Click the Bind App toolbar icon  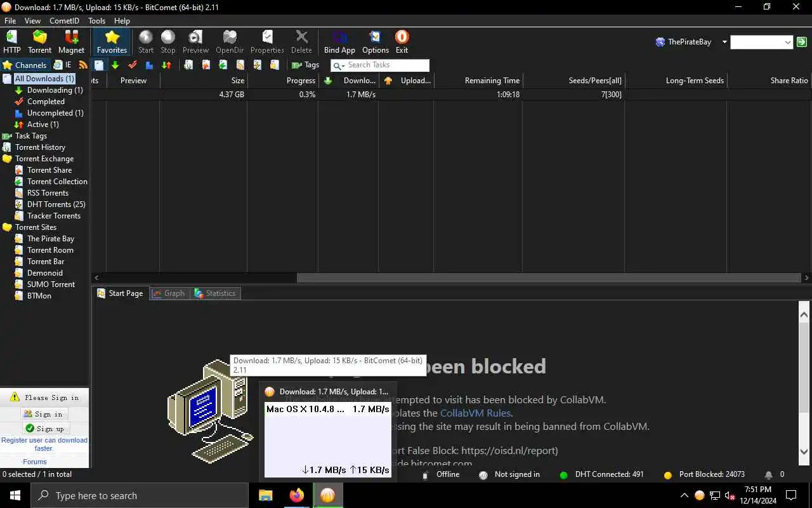point(339,42)
